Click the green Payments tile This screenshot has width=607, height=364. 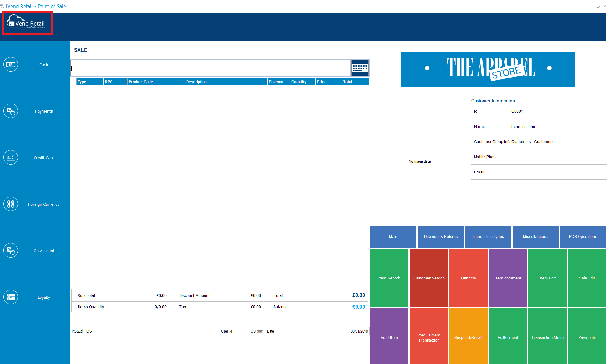click(587, 336)
